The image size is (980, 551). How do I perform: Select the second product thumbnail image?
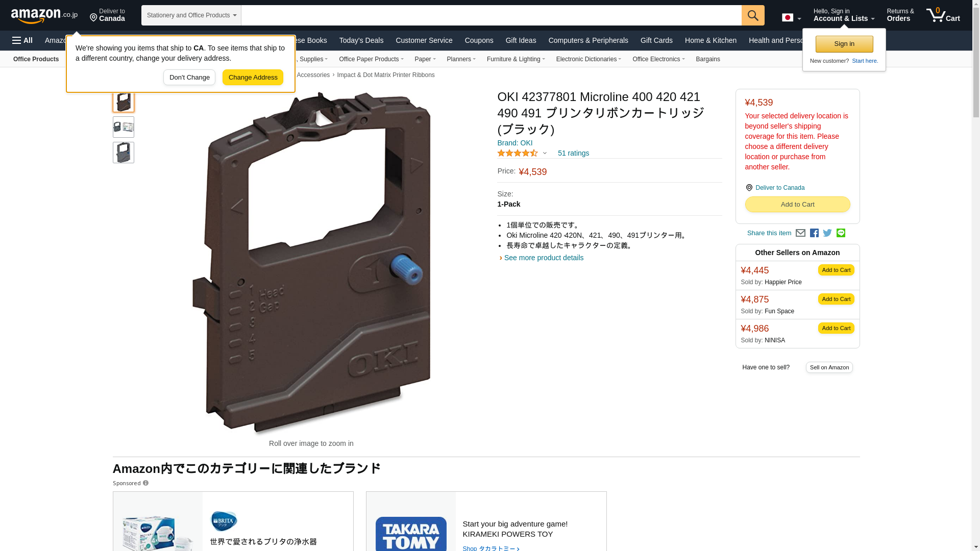pos(124,127)
